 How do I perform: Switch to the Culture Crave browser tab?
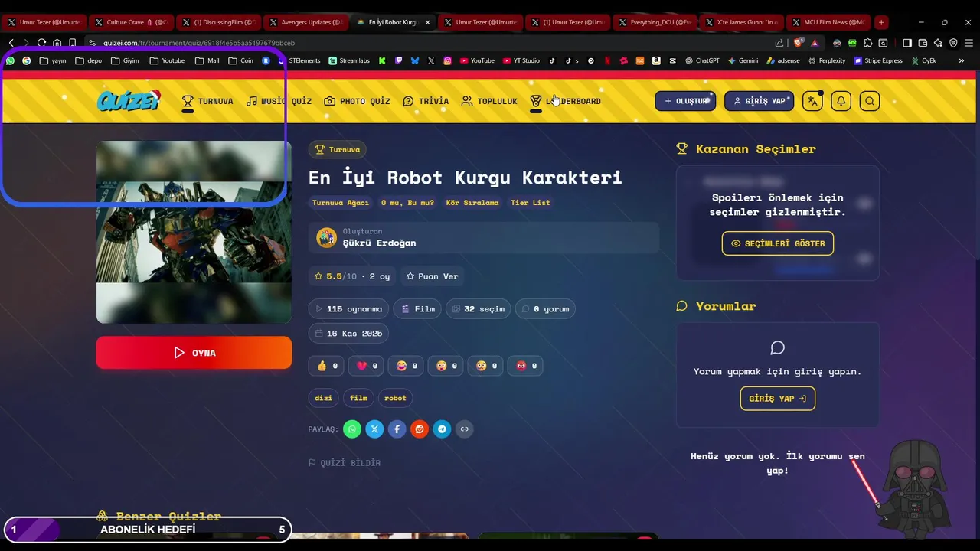point(131,22)
